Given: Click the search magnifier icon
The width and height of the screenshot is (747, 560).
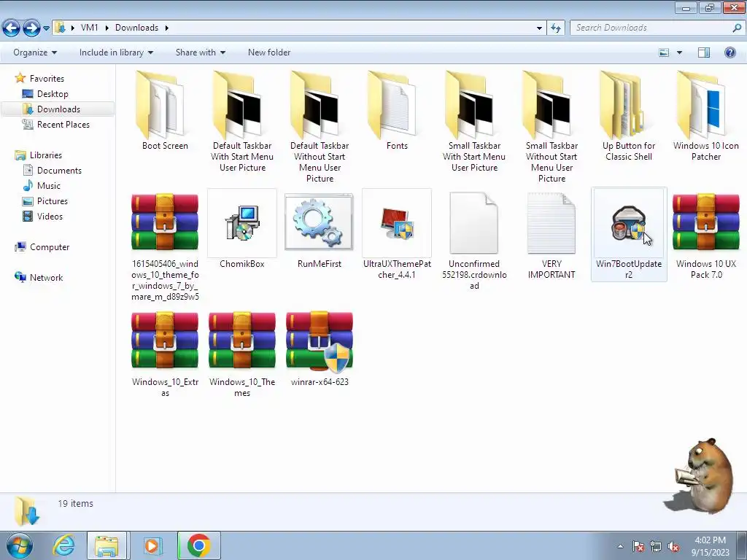Looking at the screenshot, I should coord(737,28).
